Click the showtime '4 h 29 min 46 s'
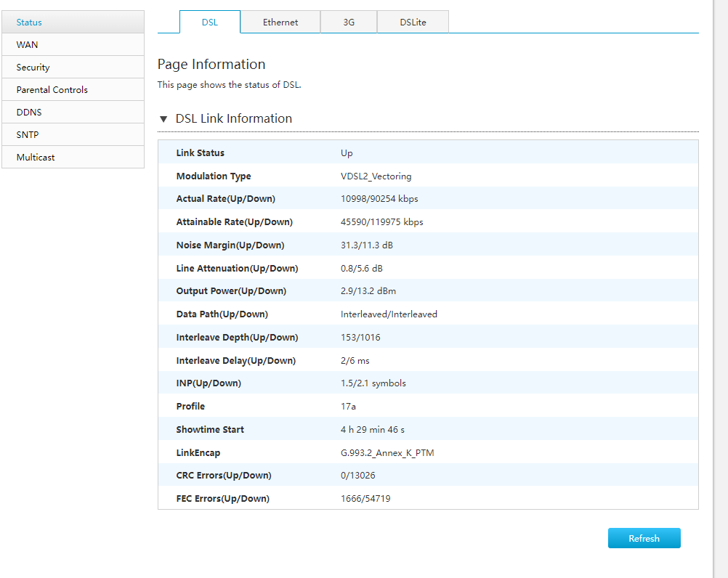The width and height of the screenshot is (728, 578). tap(373, 430)
